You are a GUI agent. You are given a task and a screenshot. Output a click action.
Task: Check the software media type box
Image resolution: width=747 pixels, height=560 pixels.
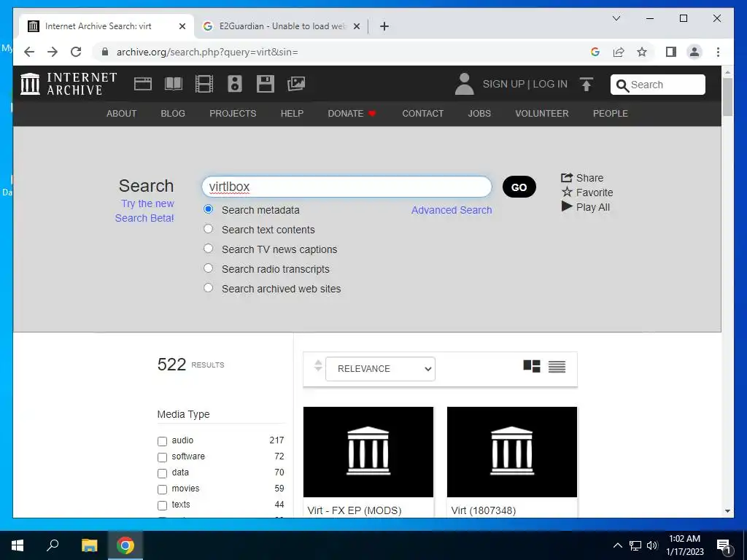click(x=162, y=457)
